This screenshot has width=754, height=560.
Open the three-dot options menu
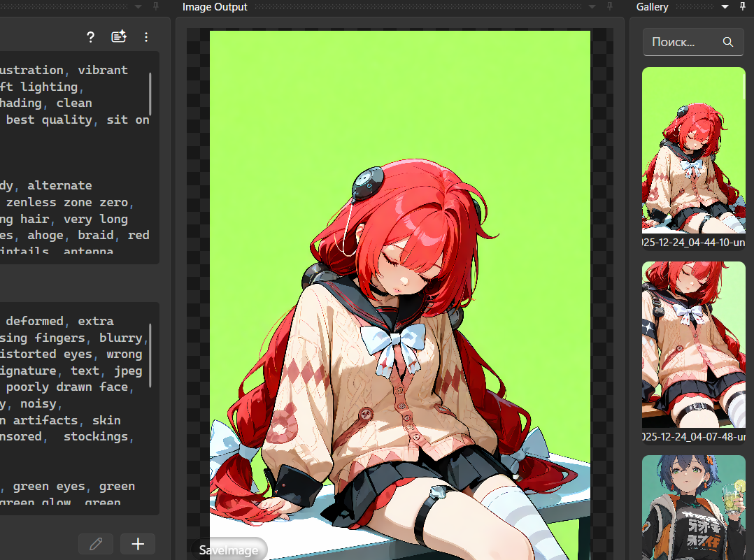click(146, 37)
